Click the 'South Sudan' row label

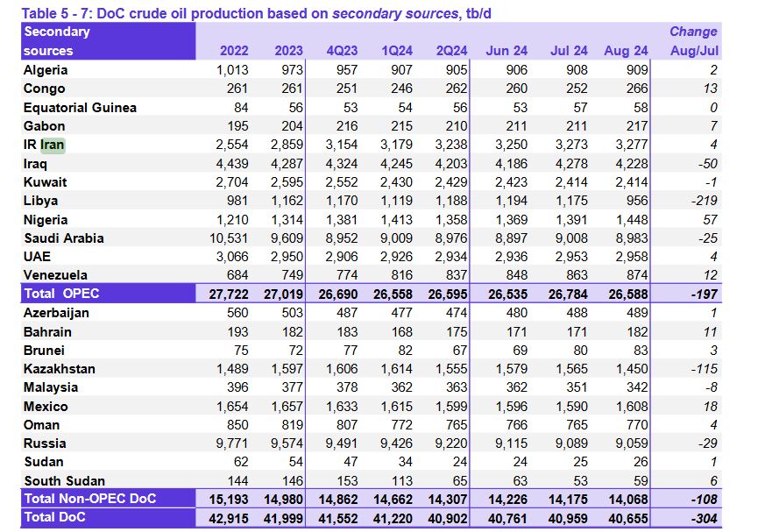click(x=64, y=481)
